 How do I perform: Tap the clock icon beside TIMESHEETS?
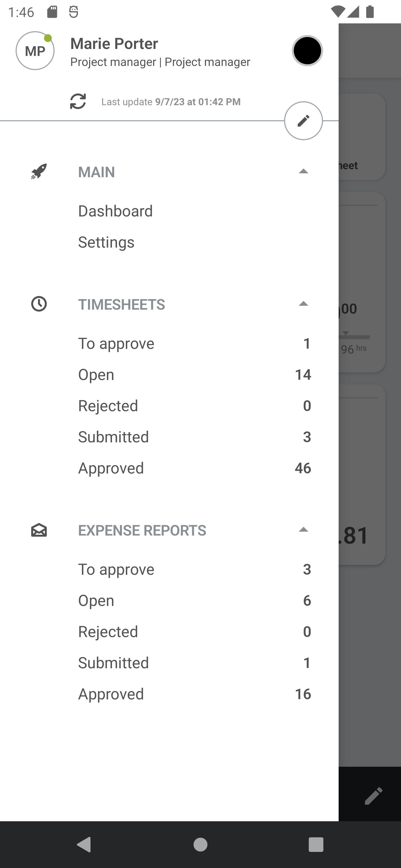click(x=39, y=304)
